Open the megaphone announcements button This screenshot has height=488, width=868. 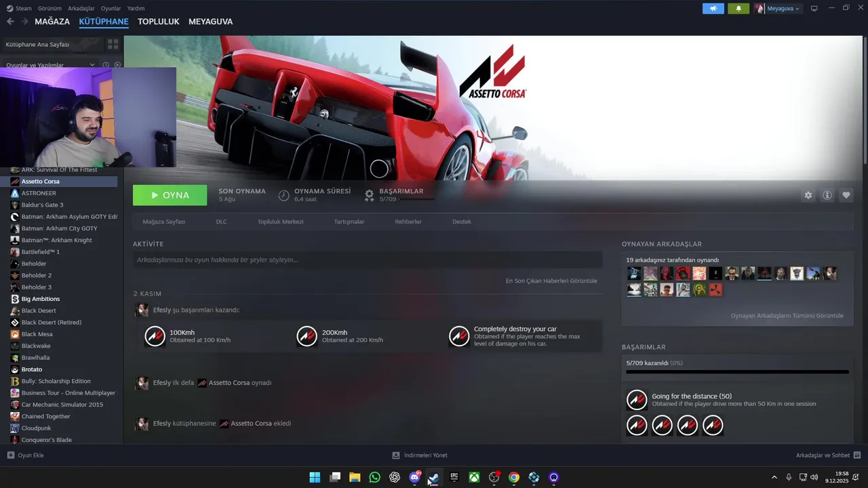713,9
